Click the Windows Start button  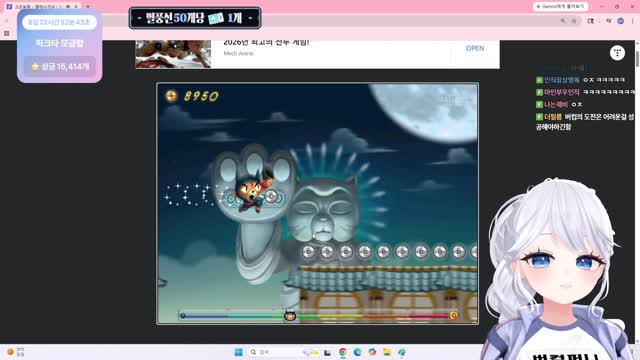pos(239,352)
